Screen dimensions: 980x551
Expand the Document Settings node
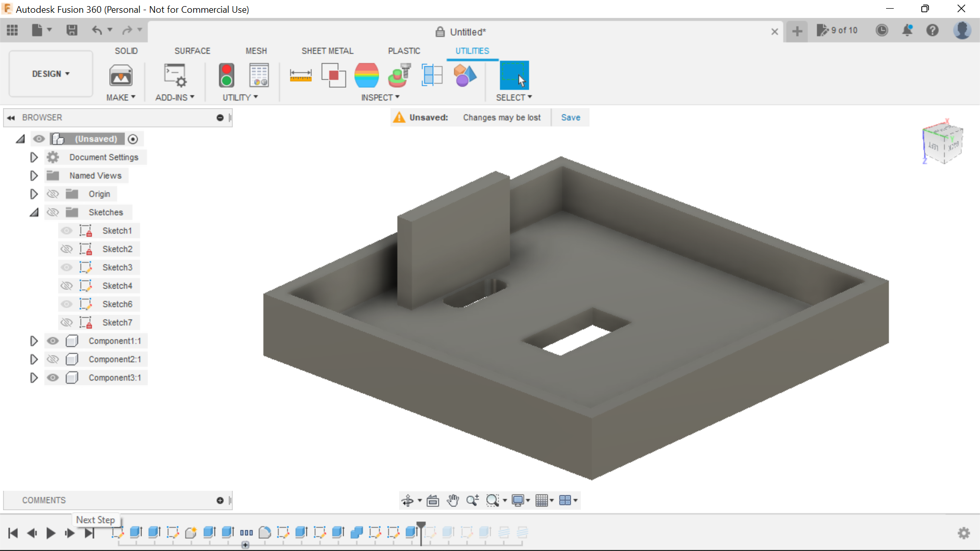click(x=34, y=157)
